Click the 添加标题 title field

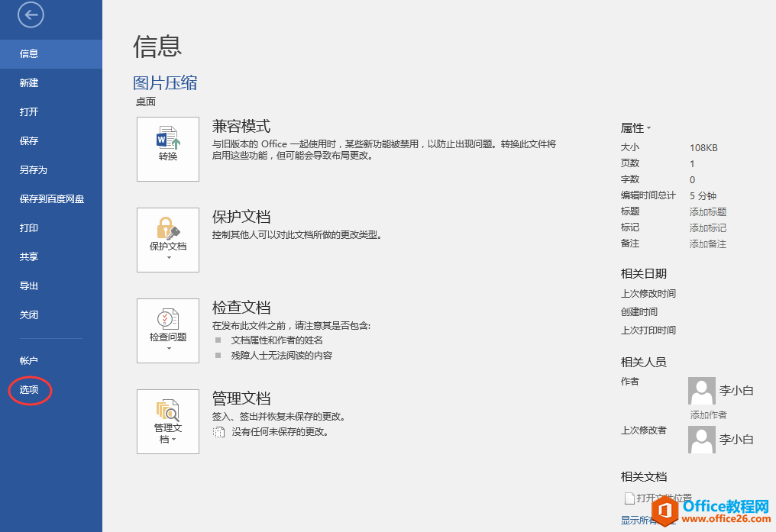click(x=708, y=212)
